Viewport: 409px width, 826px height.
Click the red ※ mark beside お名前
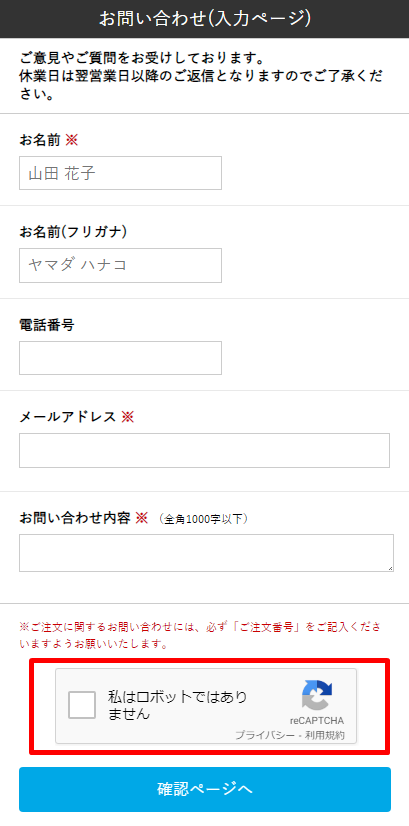71,140
